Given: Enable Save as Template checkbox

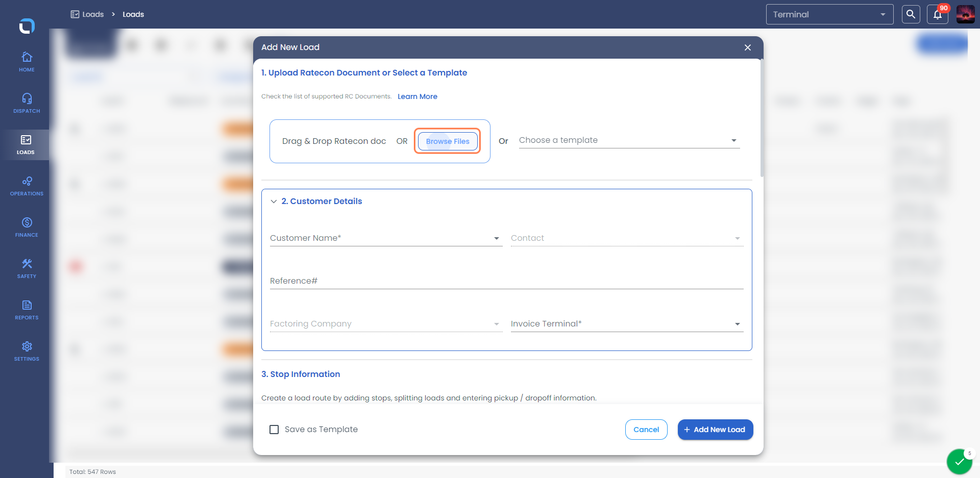Looking at the screenshot, I should pyautogui.click(x=274, y=430).
